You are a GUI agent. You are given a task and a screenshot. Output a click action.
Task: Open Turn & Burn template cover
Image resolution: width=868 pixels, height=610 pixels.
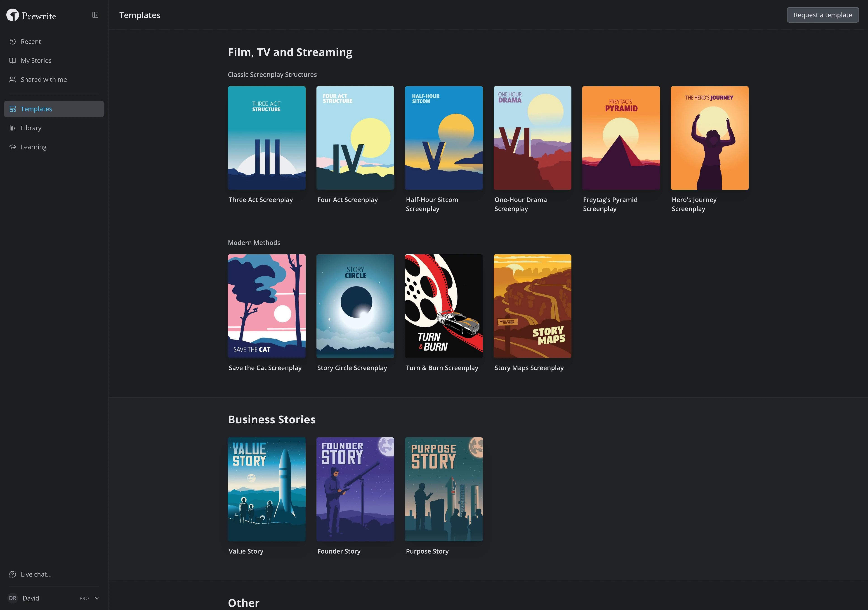[x=444, y=306]
